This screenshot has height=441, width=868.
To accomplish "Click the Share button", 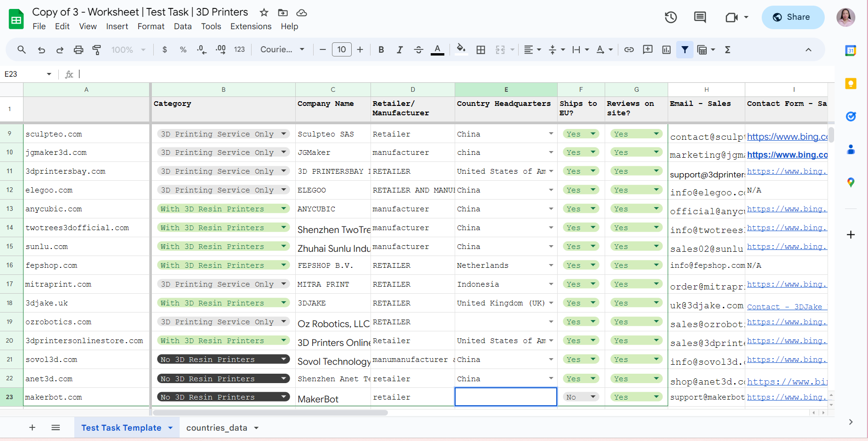I will pos(793,17).
